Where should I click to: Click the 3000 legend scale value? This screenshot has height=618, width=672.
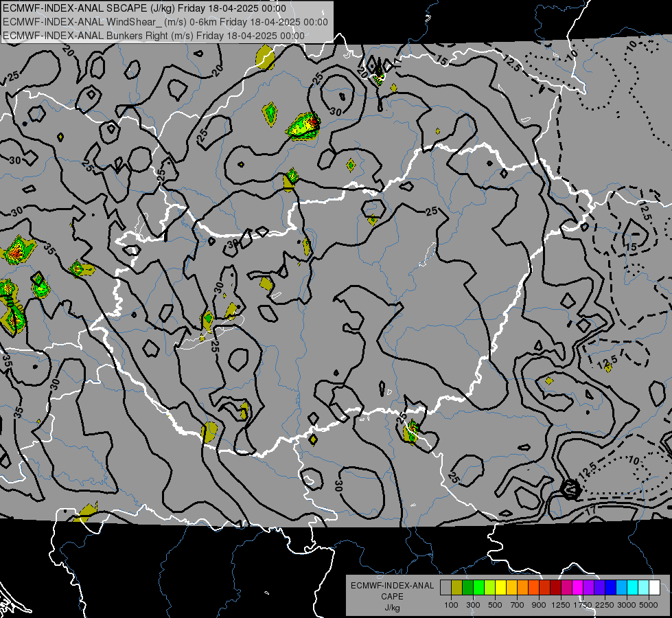[627, 605]
